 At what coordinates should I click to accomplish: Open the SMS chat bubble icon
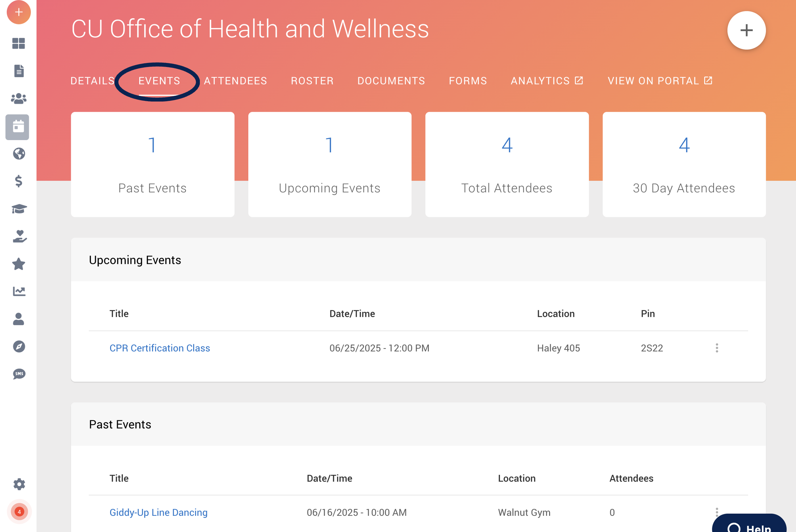click(x=19, y=374)
